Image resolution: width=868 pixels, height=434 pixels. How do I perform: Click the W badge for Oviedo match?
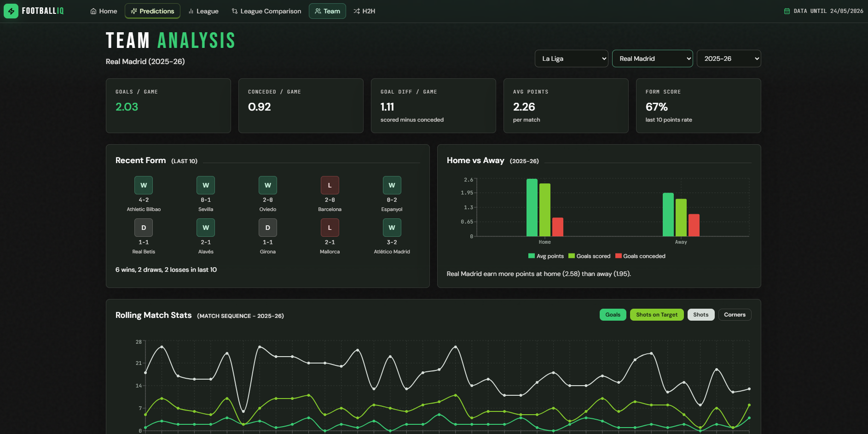pyautogui.click(x=268, y=185)
